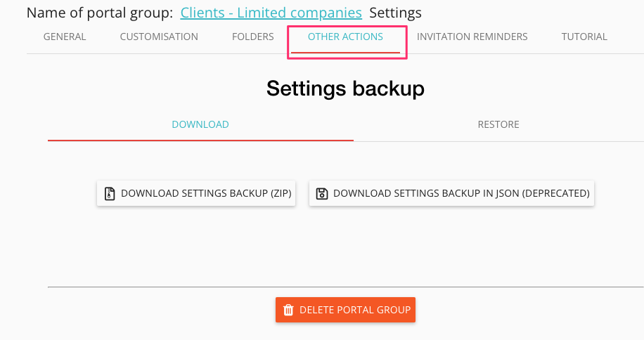
Task: Select the Download sub-tab
Action: point(200,124)
